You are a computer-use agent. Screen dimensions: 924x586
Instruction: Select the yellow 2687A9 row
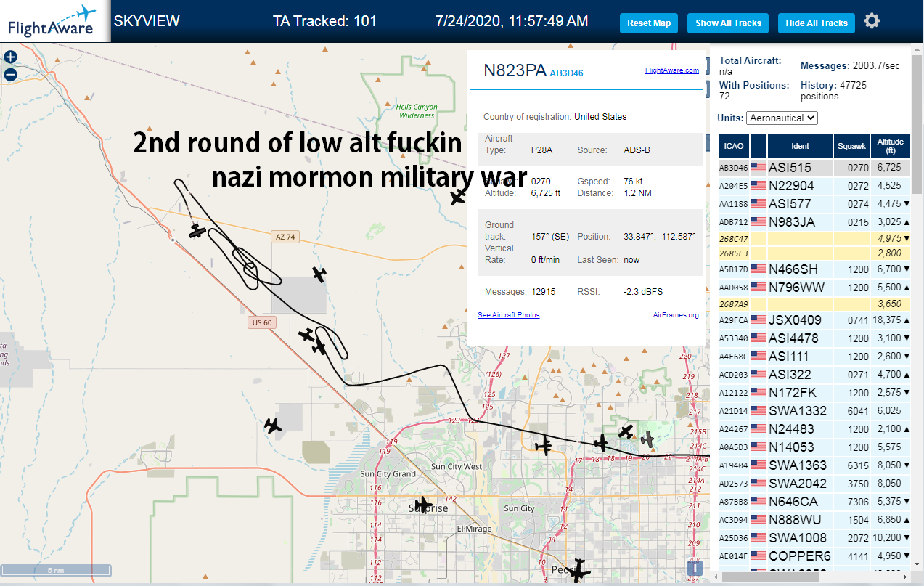[x=814, y=304]
